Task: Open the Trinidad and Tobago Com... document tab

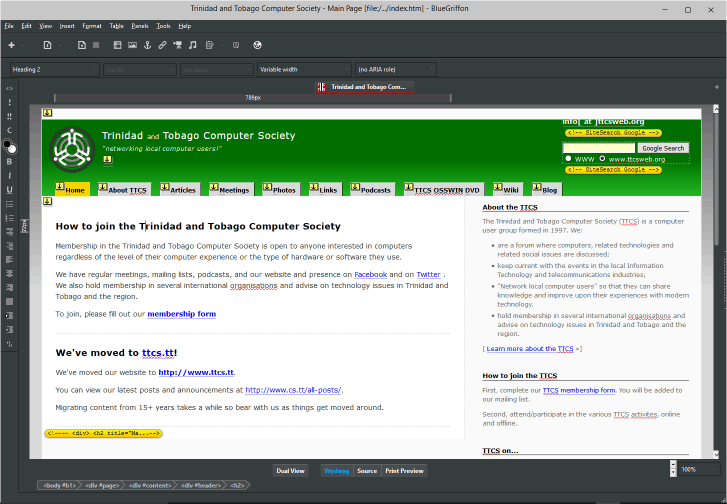Action: click(x=364, y=87)
